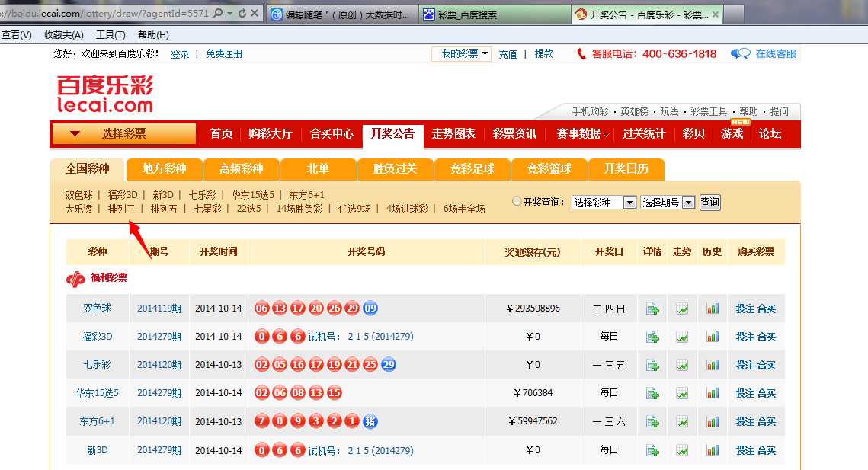The image size is (868, 470).
Task: Open history bar icon for 双色球 row
Action: (712, 309)
